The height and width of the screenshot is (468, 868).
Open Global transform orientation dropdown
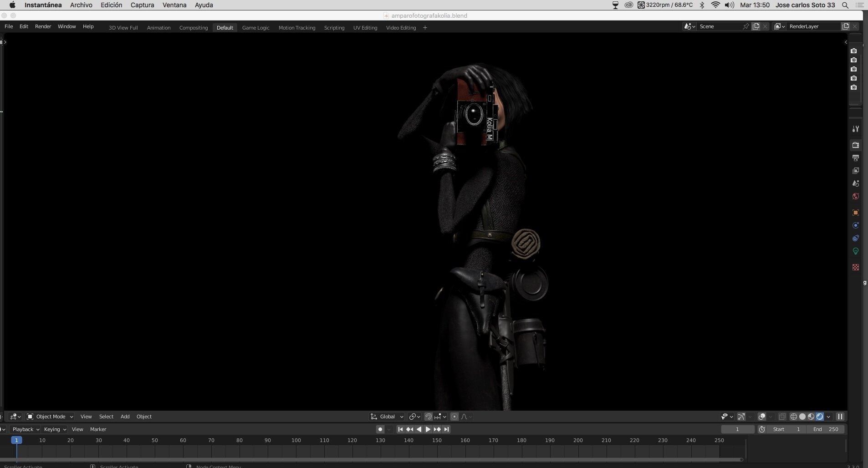click(387, 417)
